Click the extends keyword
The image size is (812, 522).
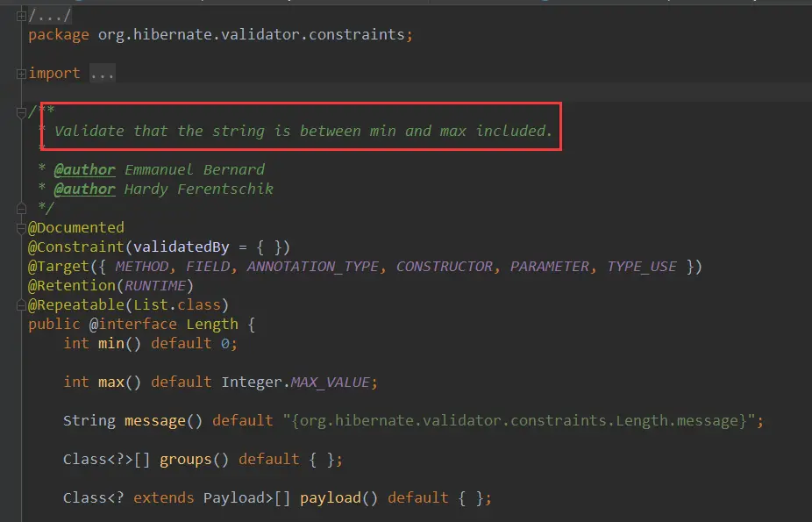point(164,497)
